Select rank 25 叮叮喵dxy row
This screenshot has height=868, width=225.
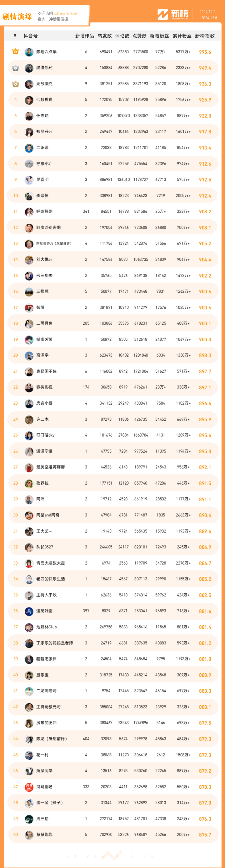[113, 435]
